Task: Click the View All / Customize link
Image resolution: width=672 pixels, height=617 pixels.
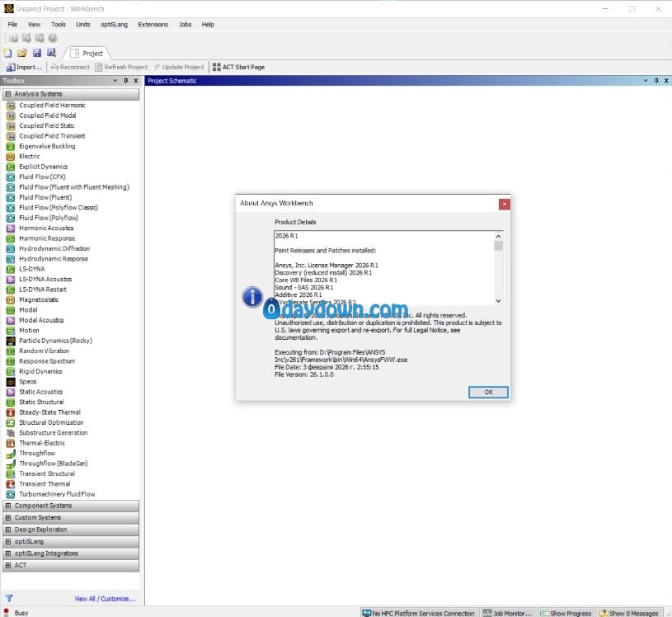Action: [x=105, y=599]
